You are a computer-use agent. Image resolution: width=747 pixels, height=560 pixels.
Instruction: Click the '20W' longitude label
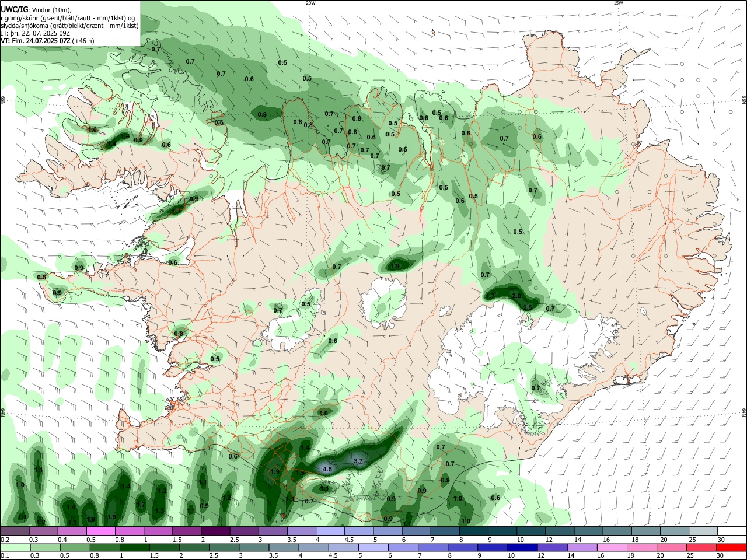pyautogui.click(x=310, y=3)
